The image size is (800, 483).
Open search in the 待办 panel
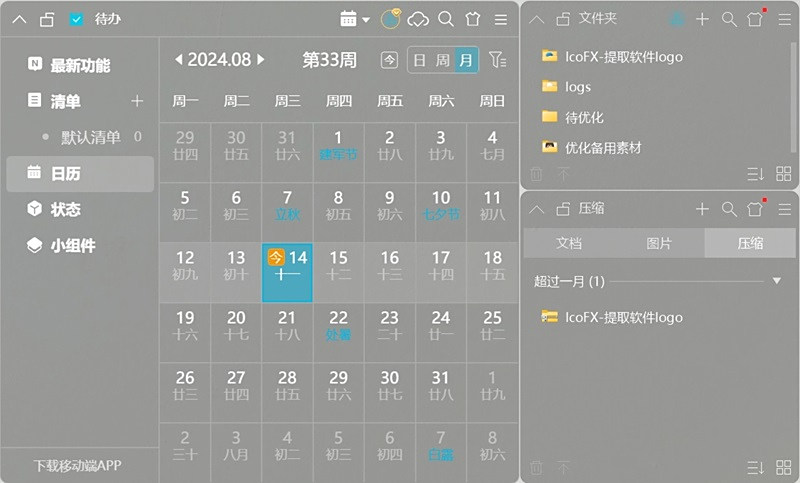click(446, 19)
